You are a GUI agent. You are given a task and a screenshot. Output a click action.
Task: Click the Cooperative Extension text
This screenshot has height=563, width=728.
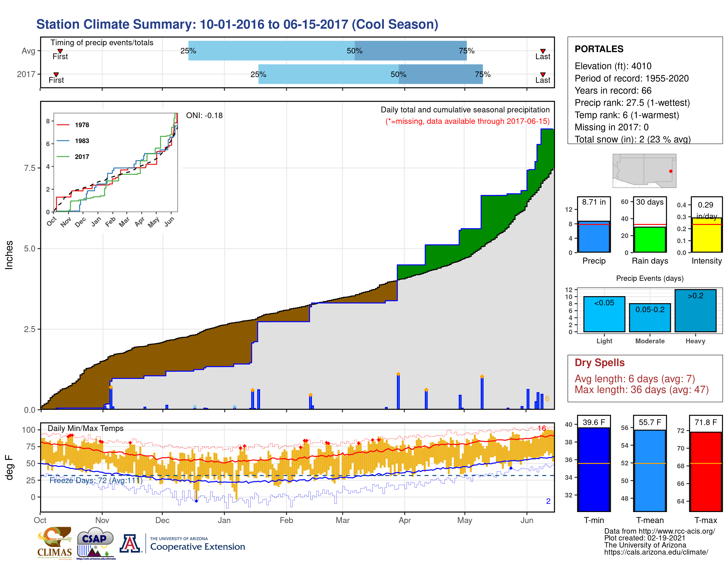click(x=197, y=547)
